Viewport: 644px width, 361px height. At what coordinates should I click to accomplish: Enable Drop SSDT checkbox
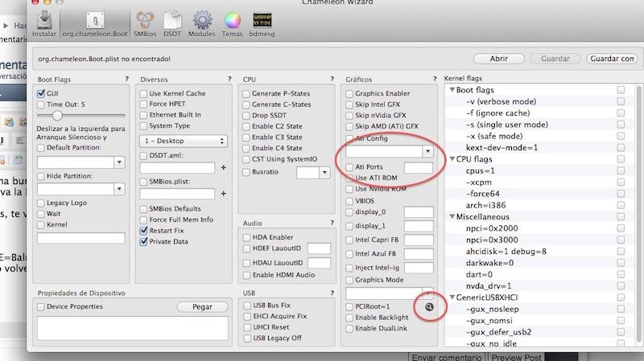246,116
